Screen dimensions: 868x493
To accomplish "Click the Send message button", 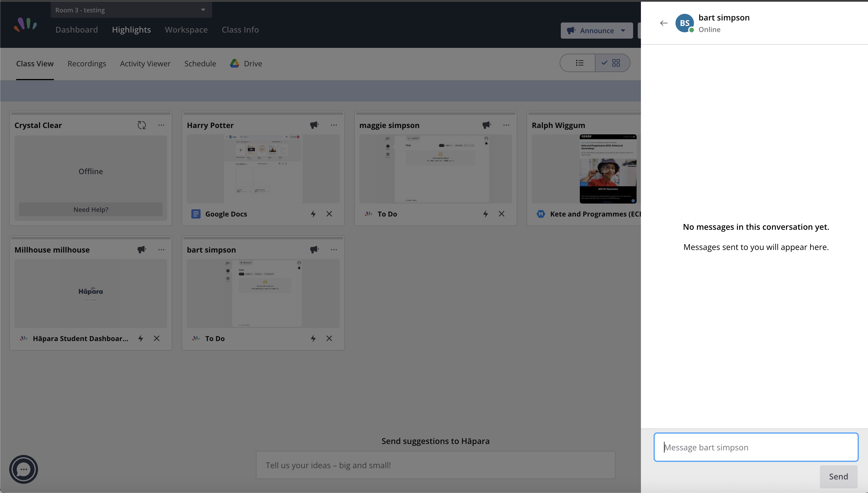I will tap(838, 476).
